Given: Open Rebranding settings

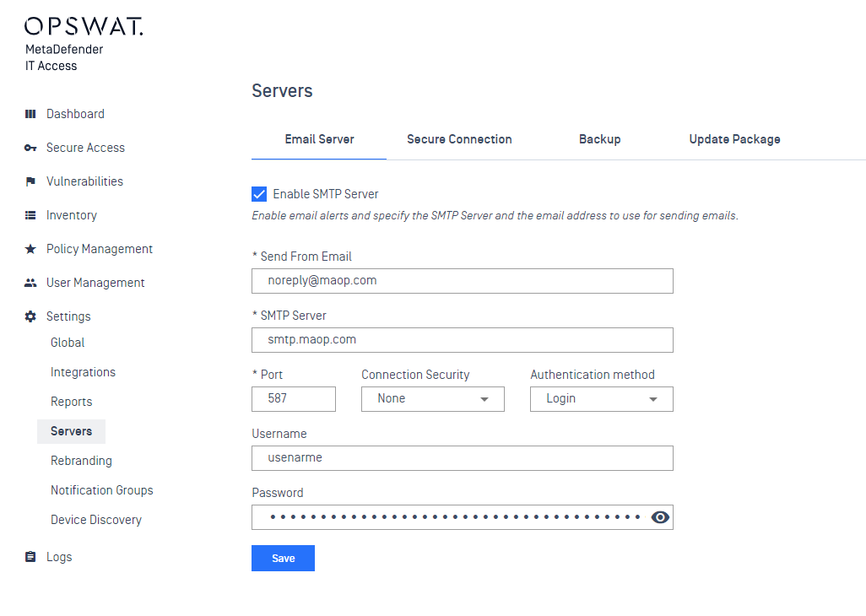Looking at the screenshot, I should pos(81,461).
